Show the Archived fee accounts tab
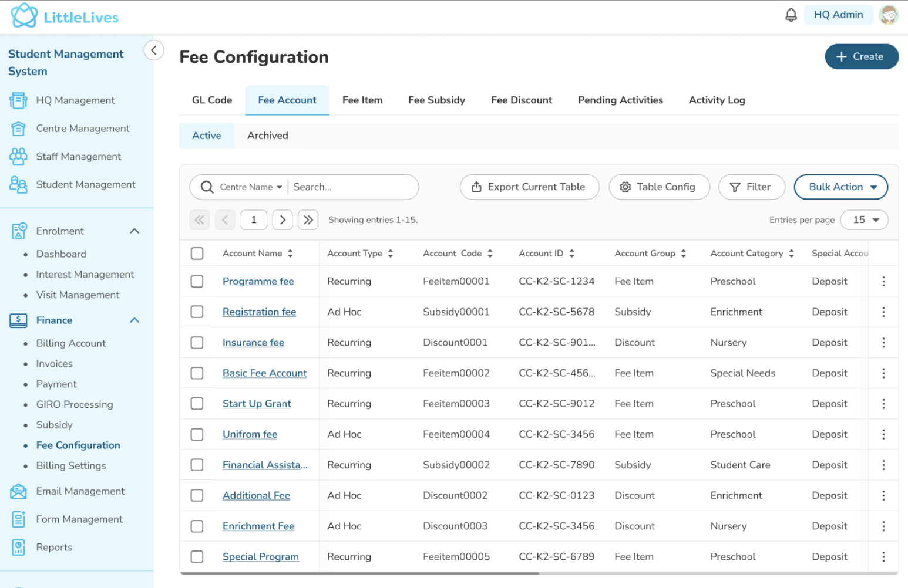This screenshot has width=908, height=588. [x=268, y=136]
